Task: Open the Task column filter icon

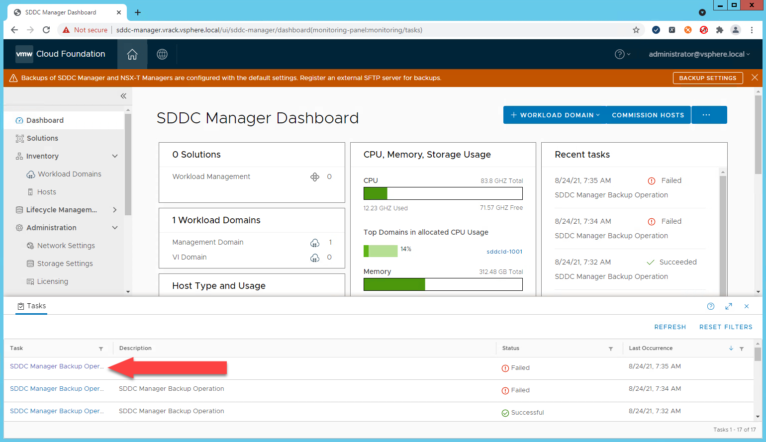Action: 101,349
